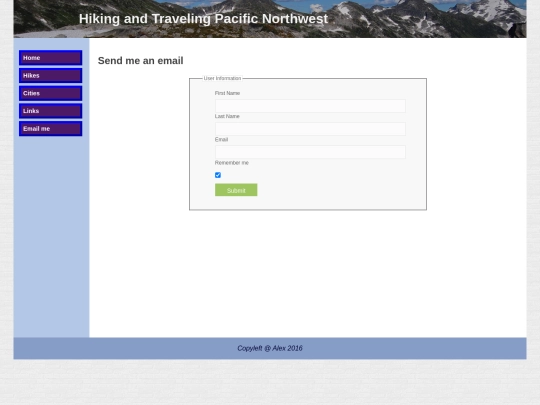Click the 'User Information' legend text

click(222, 79)
